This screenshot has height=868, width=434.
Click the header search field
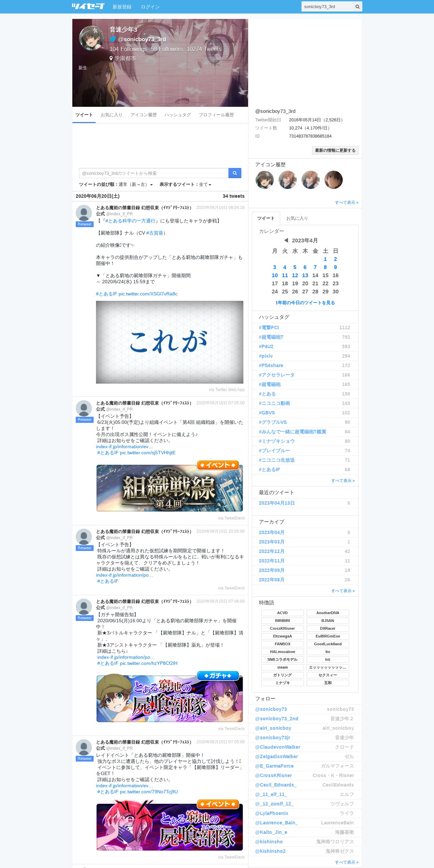(327, 6)
